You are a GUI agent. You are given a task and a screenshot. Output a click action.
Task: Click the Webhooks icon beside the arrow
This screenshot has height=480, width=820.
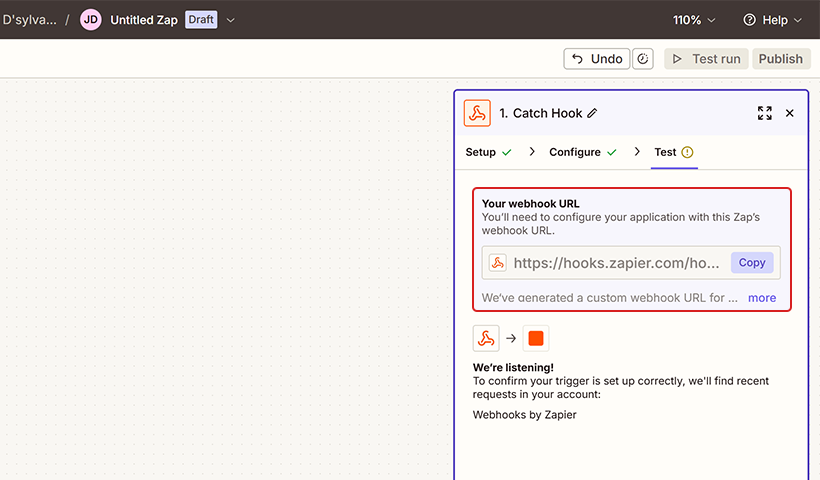(x=486, y=338)
